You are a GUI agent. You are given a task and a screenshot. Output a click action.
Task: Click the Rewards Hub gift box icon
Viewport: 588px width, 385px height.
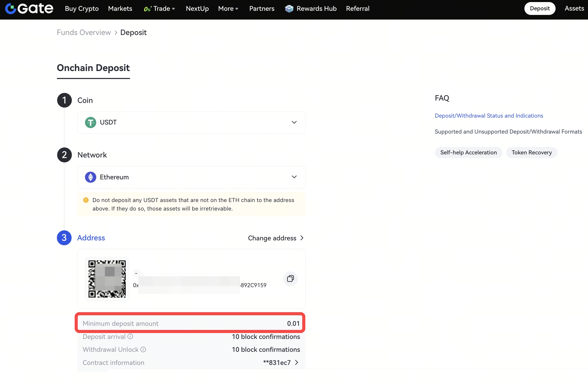[x=289, y=8]
